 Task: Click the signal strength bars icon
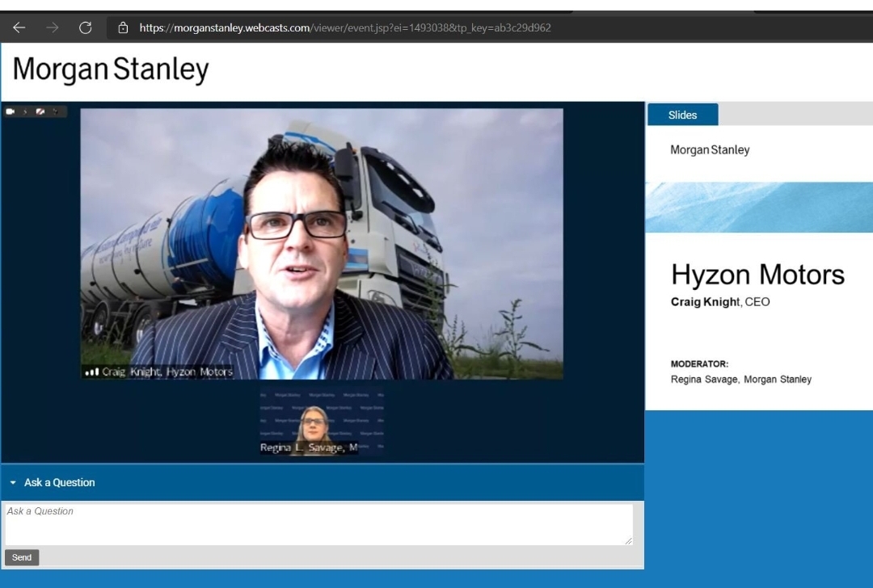pyautogui.click(x=92, y=372)
